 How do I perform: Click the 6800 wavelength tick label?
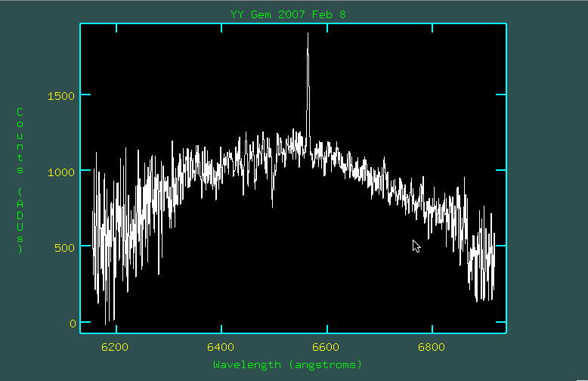[x=432, y=347]
